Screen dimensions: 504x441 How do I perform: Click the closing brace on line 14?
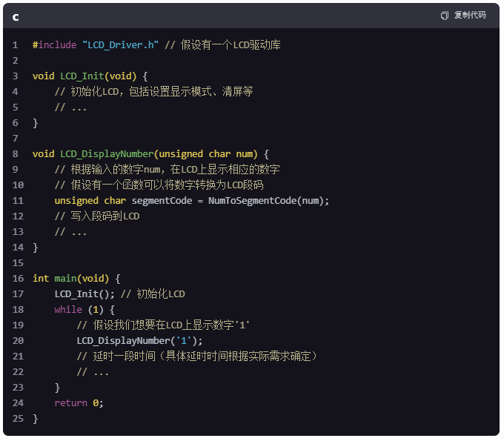tap(36, 248)
